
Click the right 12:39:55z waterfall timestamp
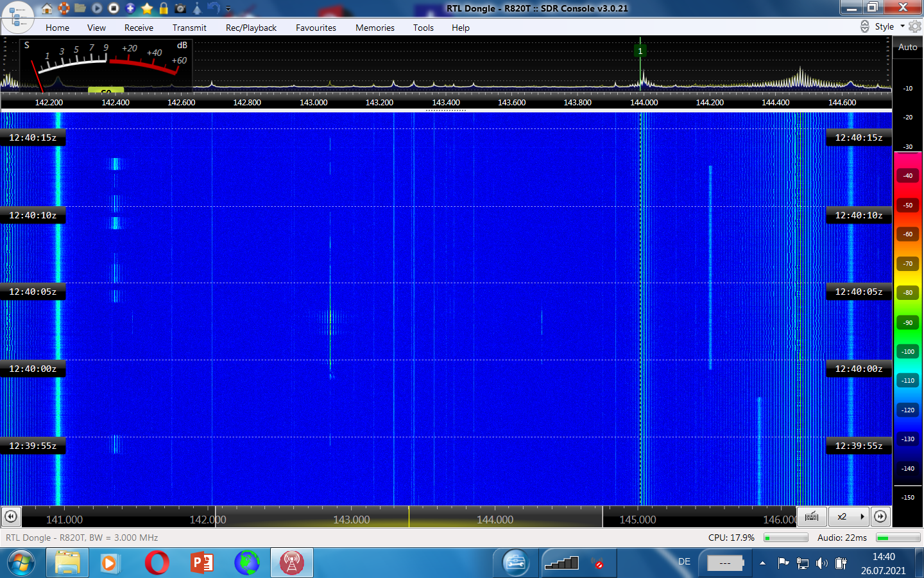pos(859,446)
